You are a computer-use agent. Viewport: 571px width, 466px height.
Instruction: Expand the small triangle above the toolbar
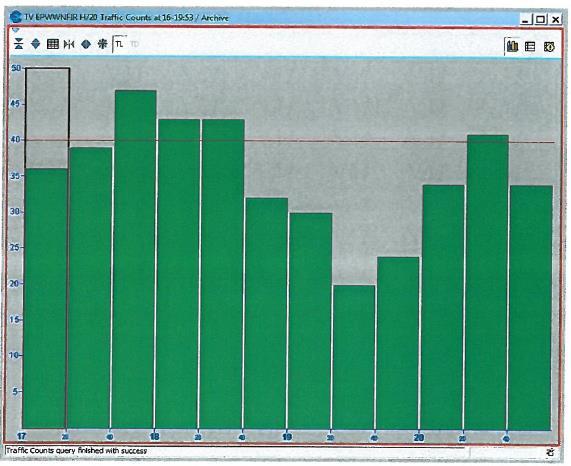pyautogui.click(x=15, y=30)
